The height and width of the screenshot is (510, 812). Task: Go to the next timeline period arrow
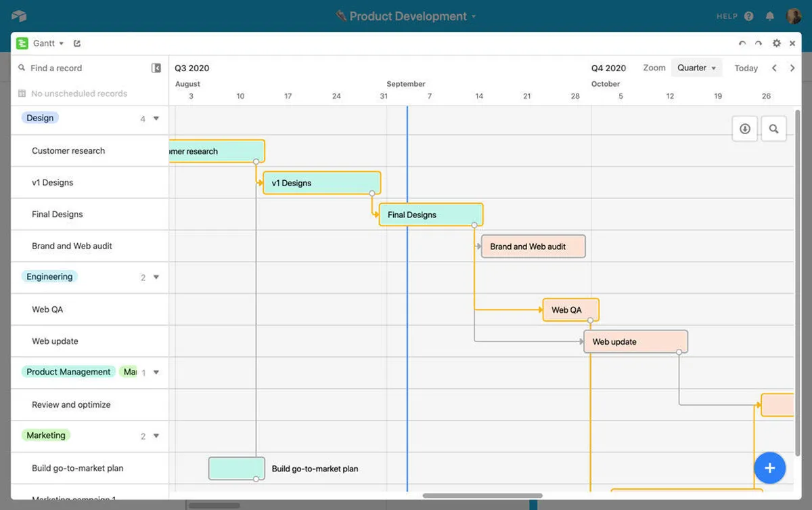(792, 68)
